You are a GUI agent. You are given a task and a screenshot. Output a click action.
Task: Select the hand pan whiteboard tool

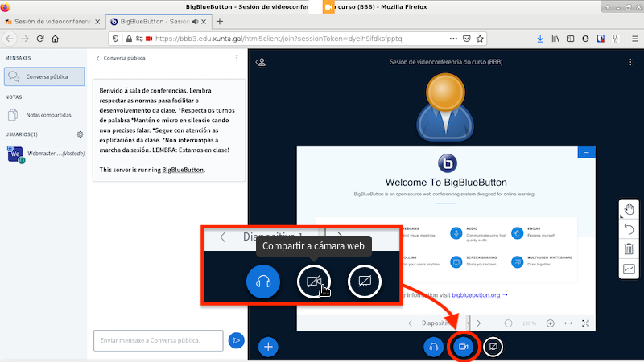point(629,210)
